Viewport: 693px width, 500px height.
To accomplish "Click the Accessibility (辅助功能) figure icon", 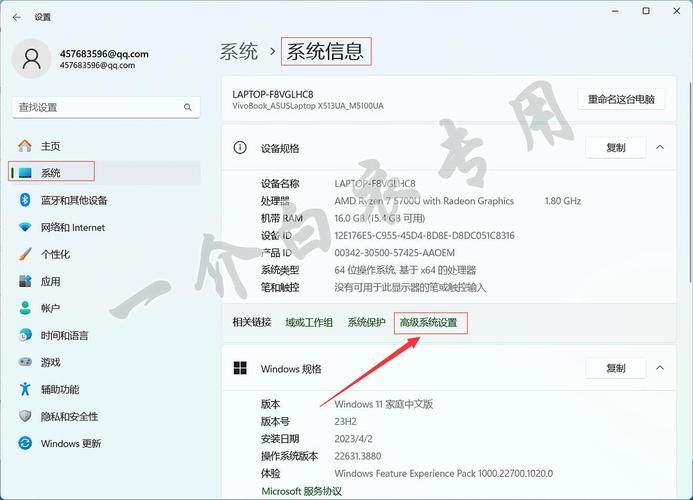I will 25,389.
